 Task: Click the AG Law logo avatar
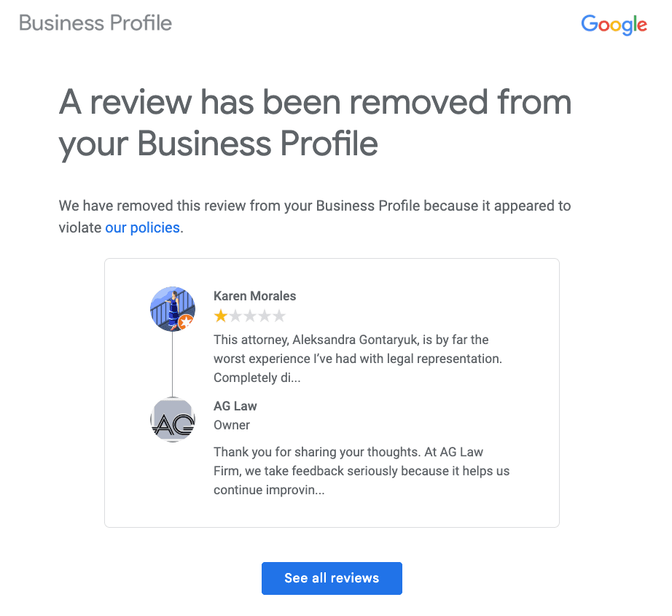[x=173, y=421]
